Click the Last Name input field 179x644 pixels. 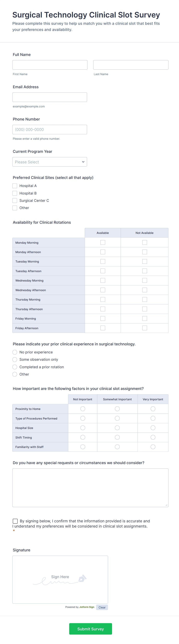point(131,65)
